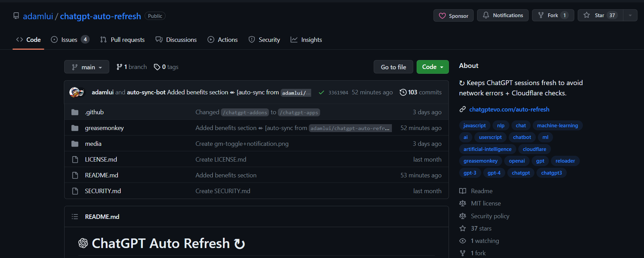Screen dimensions: 644x258
Task: Open auto-sync-bot author link
Action: point(146,92)
